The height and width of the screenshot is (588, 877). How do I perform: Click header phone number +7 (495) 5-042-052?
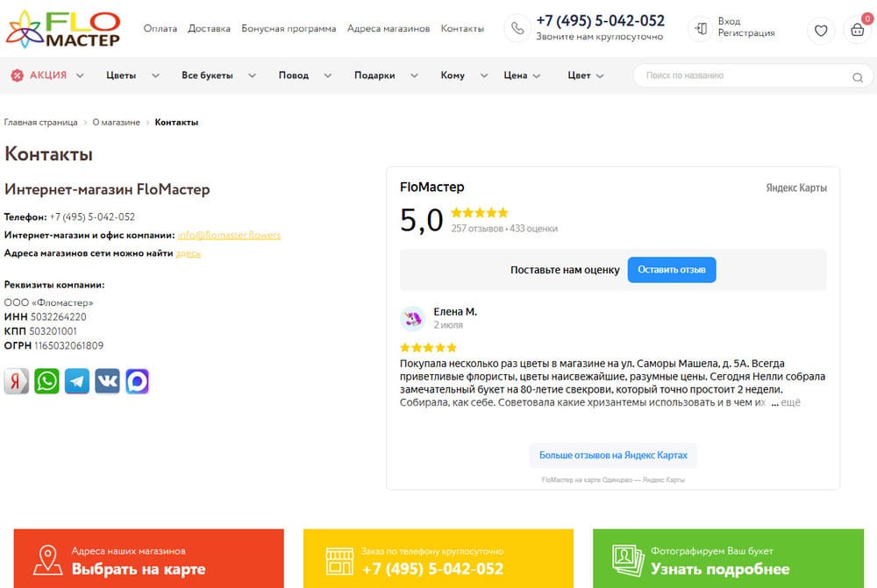600,21
